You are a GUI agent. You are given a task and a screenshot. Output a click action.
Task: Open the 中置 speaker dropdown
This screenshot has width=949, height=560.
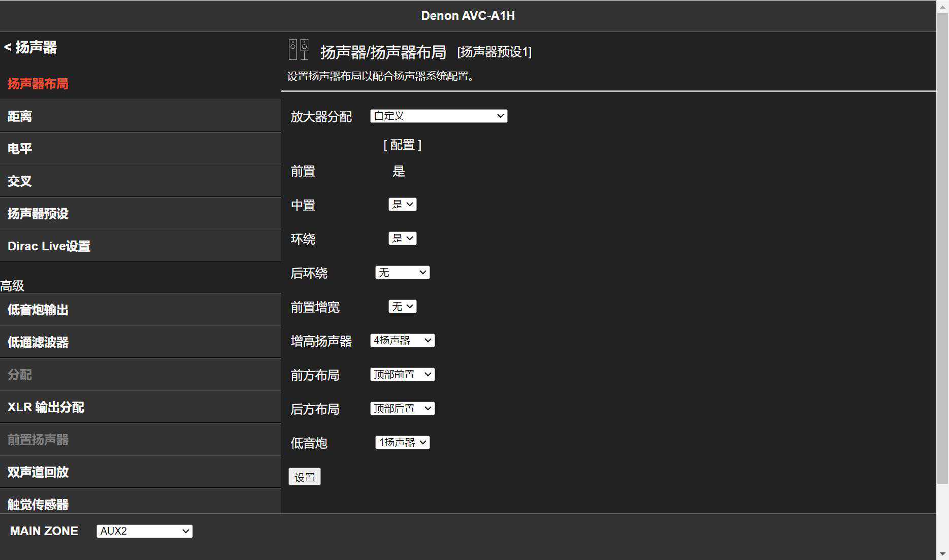[402, 205]
